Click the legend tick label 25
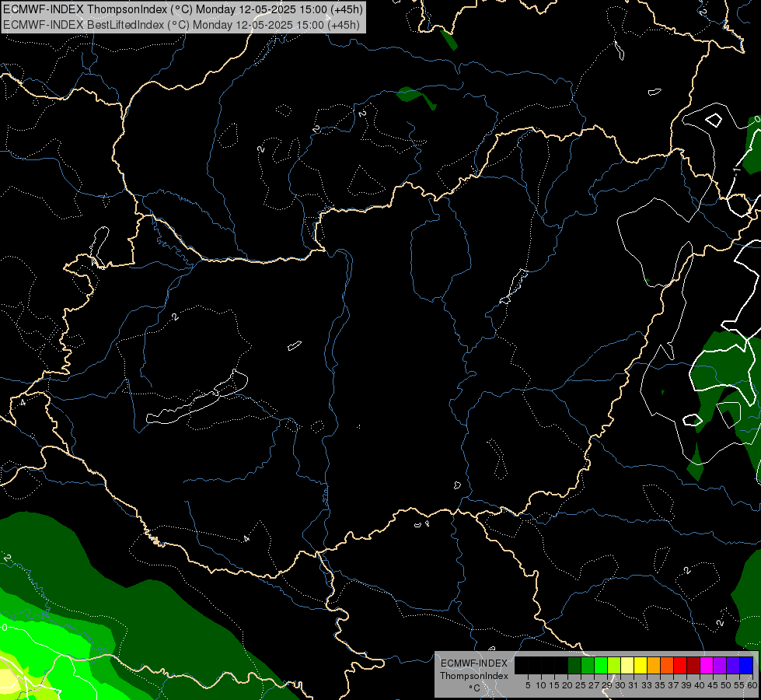 pos(581,685)
